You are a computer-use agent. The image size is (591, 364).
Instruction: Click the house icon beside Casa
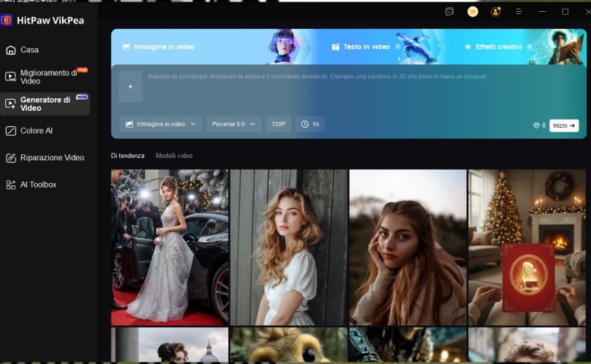(x=10, y=49)
